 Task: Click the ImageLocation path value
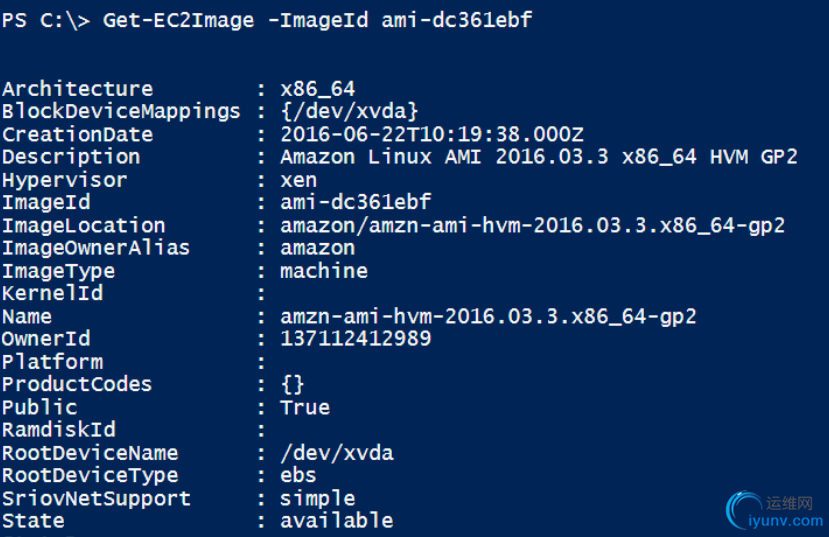(x=532, y=226)
